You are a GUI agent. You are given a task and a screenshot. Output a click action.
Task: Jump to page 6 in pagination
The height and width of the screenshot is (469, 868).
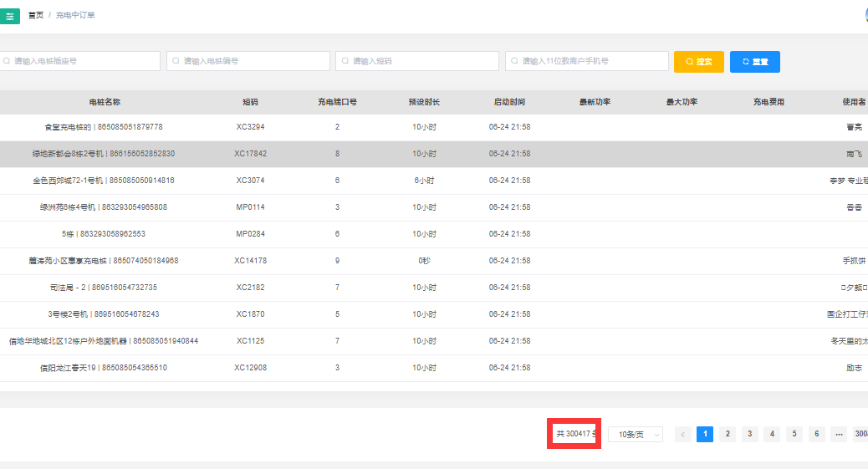click(816, 434)
